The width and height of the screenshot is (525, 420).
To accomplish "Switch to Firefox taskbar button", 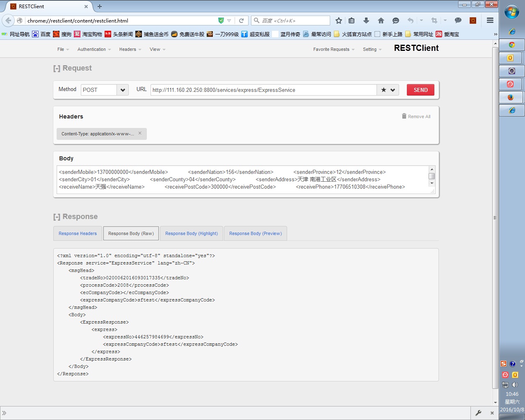I will [511, 97].
